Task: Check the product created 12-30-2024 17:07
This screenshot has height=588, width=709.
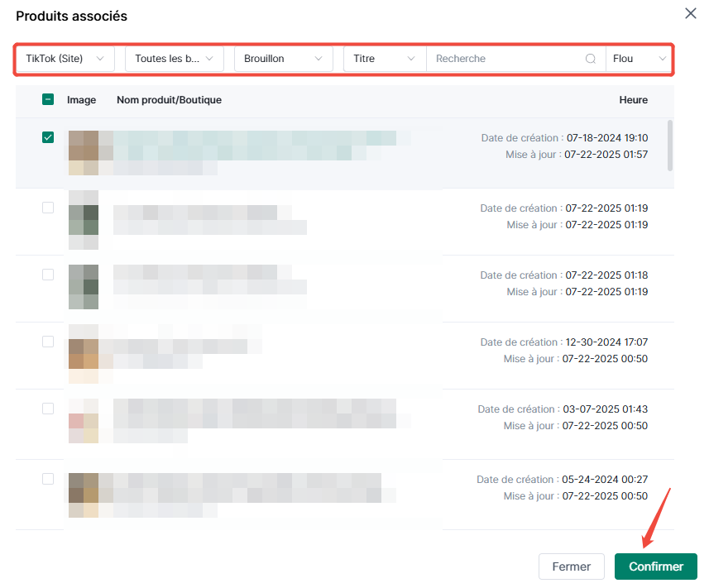Action: tap(48, 342)
